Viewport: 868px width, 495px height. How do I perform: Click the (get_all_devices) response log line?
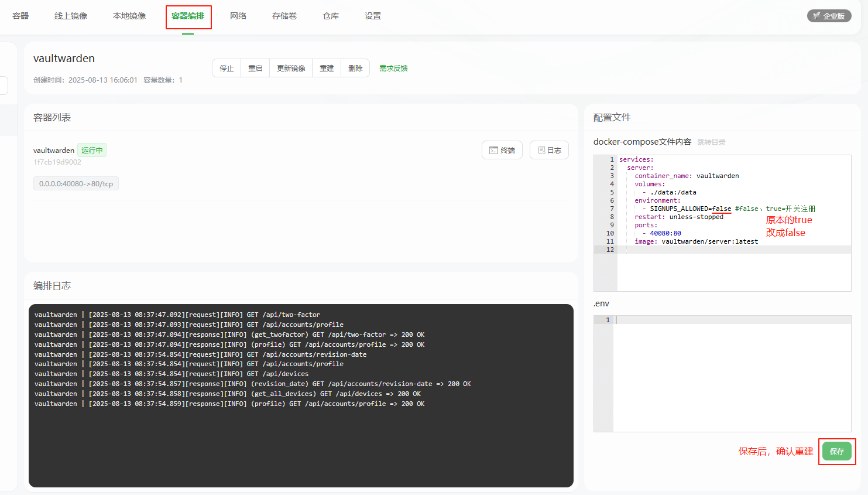[x=228, y=394]
